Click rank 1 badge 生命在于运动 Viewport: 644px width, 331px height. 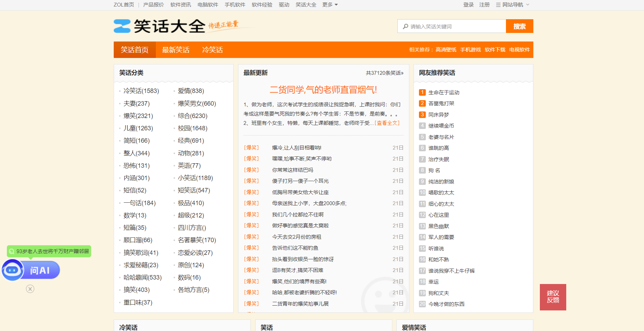tap(422, 92)
